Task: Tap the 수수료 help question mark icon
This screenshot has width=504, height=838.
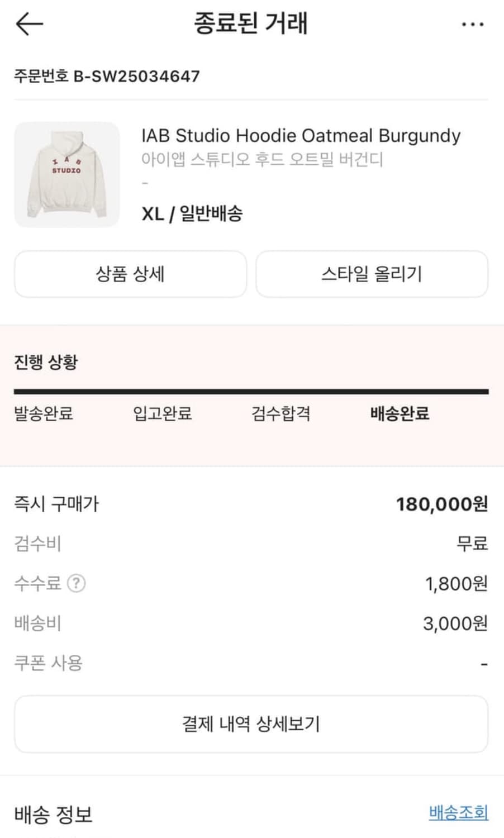Action: pos(76,583)
